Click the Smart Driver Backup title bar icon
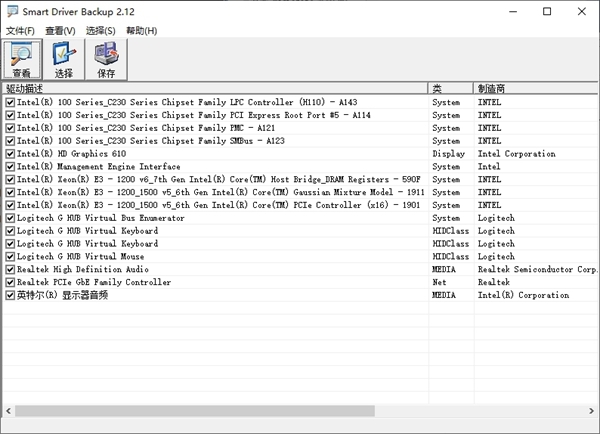Image resolution: width=600 pixels, height=434 pixels. pos(12,11)
